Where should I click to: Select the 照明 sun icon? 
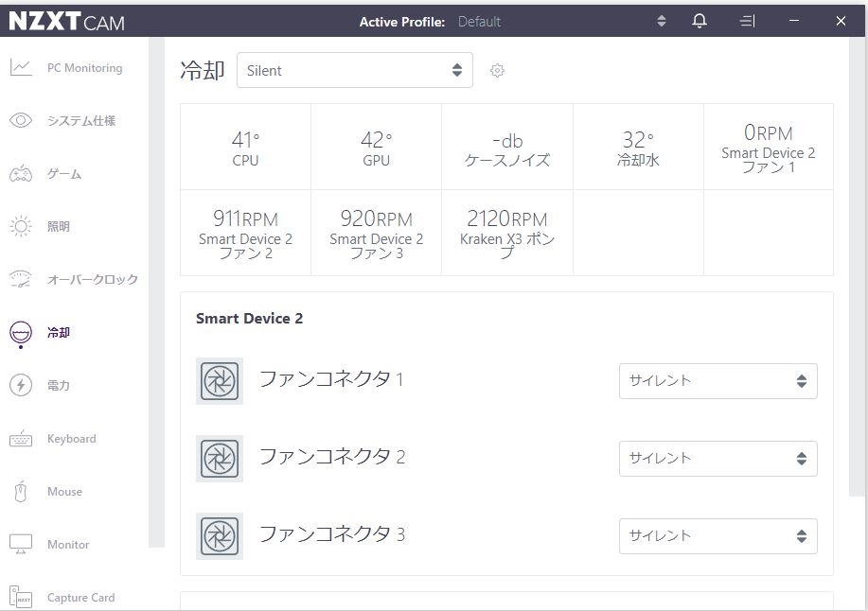21,226
